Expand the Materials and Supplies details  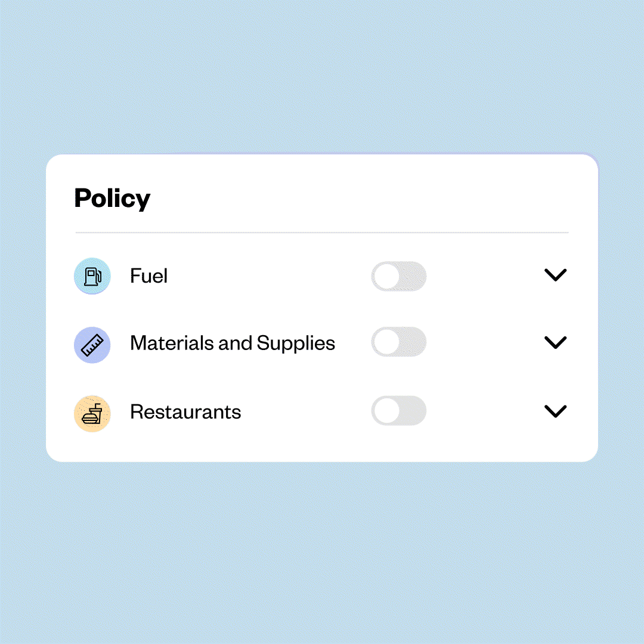point(555,342)
